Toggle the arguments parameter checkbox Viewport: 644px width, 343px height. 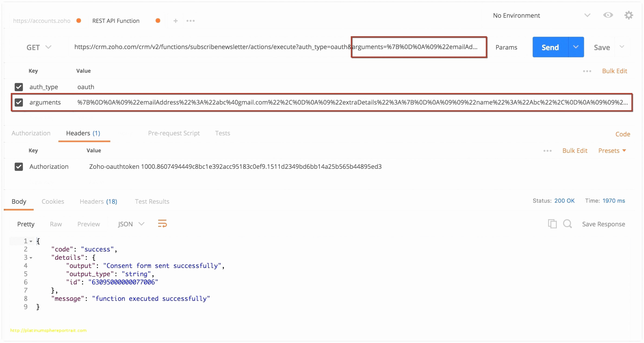pos(19,102)
